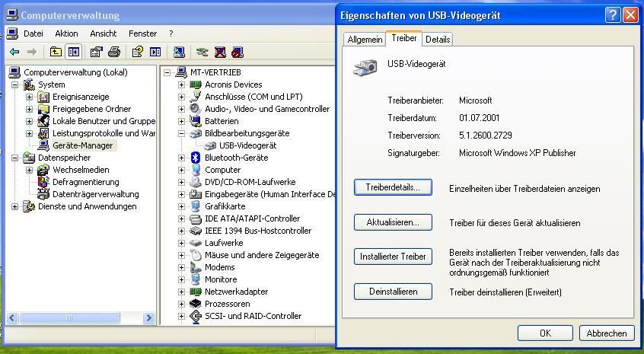Click the uninstall device icon with red X
The image size is (644, 354).
220,52
